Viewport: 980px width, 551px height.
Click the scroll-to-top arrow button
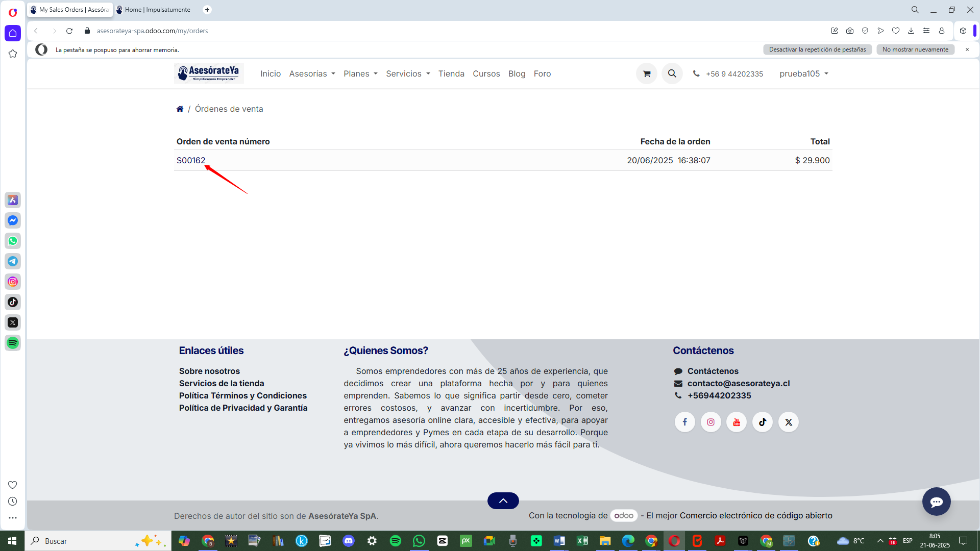click(x=503, y=500)
